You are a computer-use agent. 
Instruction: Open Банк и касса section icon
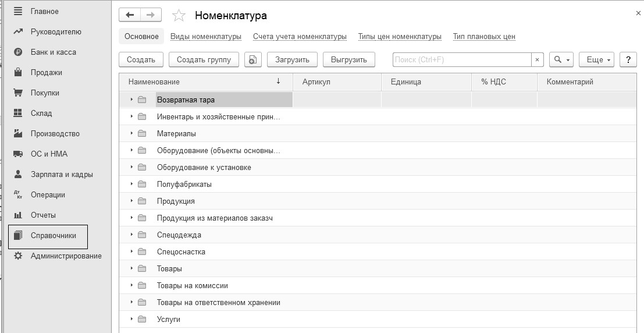click(18, 52)
